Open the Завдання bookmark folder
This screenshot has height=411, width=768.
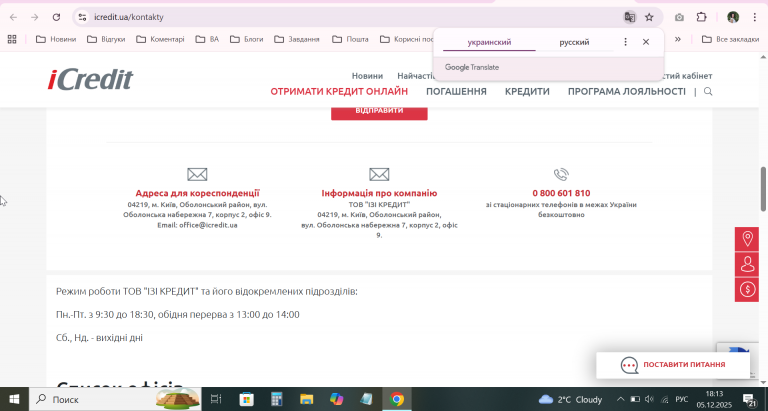coord(297,39)
